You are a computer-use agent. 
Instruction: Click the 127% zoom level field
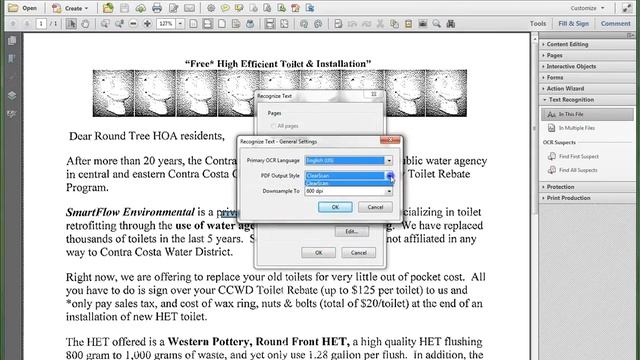pos(166,24)
